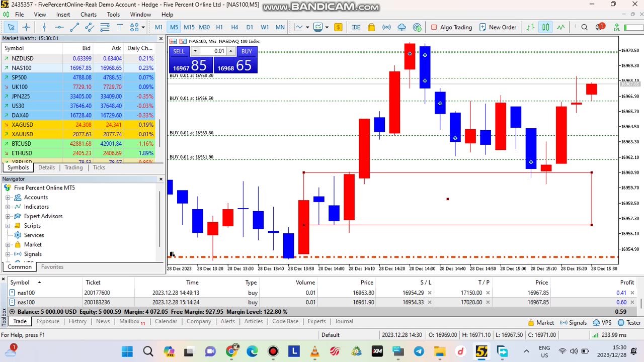644x362 pixels.
Task: Open the Strategy Tester button
Action: (x=629, y=323)
